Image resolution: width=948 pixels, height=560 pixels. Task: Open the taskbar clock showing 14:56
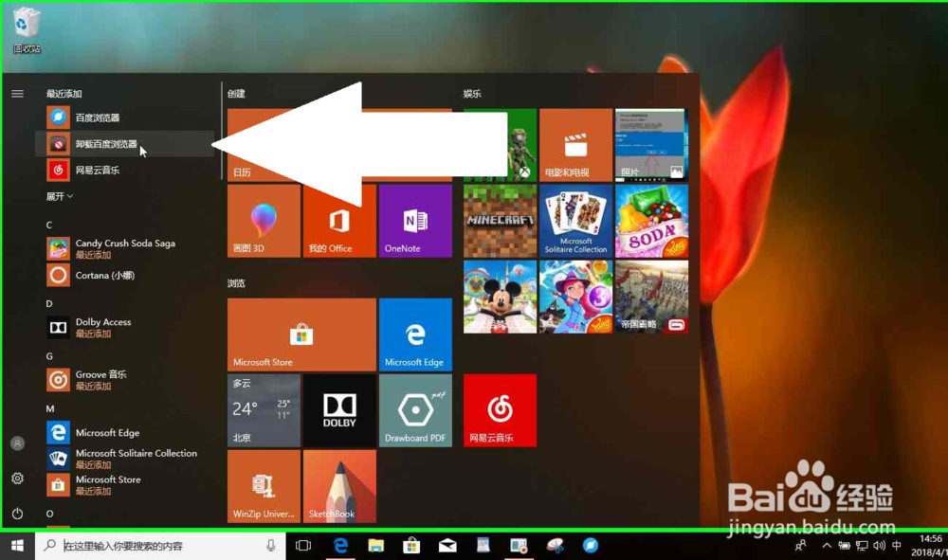click(930, 546)
